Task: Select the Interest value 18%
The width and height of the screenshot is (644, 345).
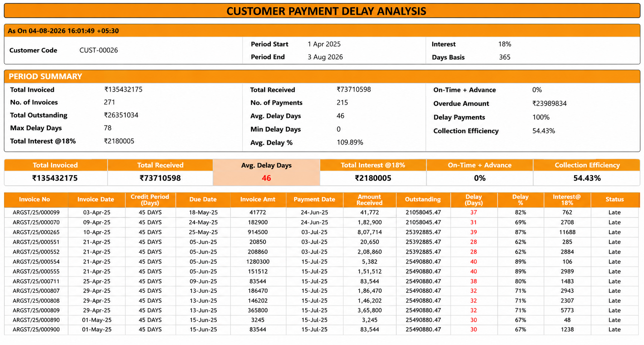Action: tap(505, 44)
